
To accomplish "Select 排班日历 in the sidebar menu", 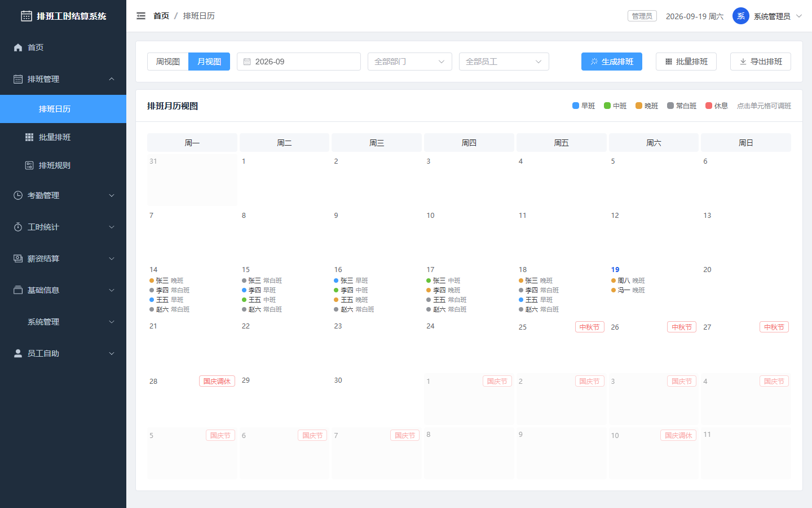I will [x=63, y=109].
